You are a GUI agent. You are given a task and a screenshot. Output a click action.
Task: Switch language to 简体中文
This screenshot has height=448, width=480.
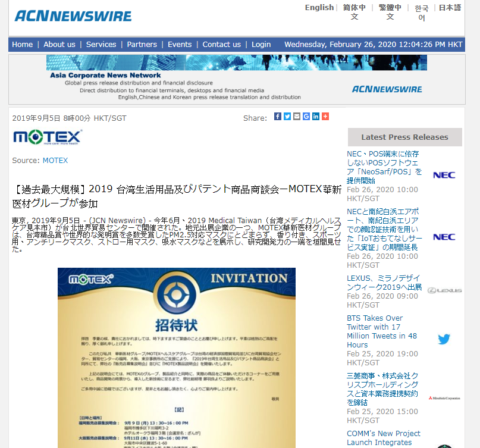point(354,12)
